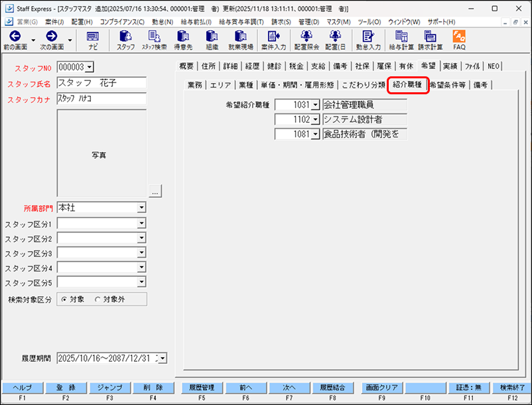Expand the 1031 希望紹介職種 code dropdown
532x405 pixels.
[x=315, y=105]
